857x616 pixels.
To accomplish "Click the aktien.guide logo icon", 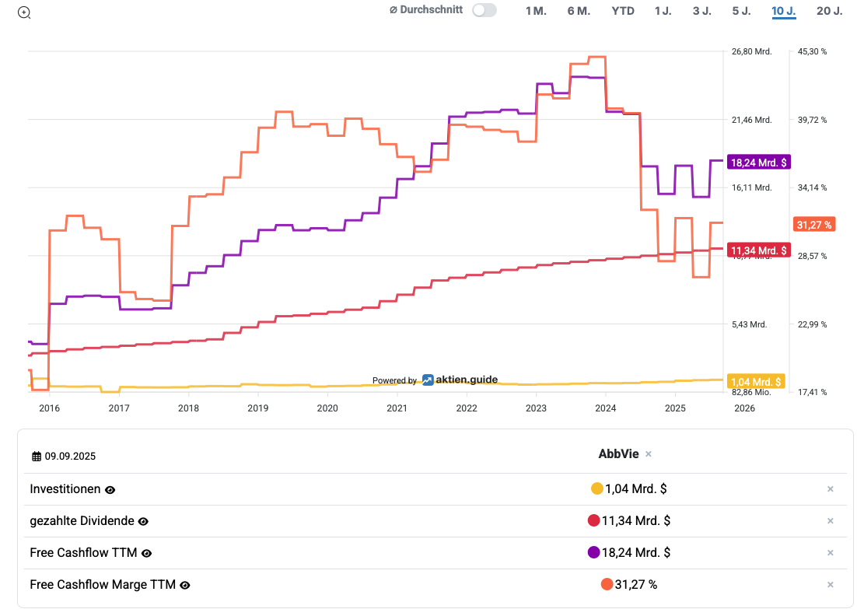I will [x=428, y=380].
